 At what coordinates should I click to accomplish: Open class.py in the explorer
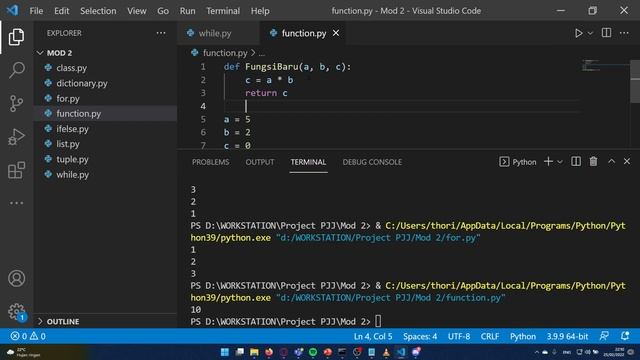(105, 68)
